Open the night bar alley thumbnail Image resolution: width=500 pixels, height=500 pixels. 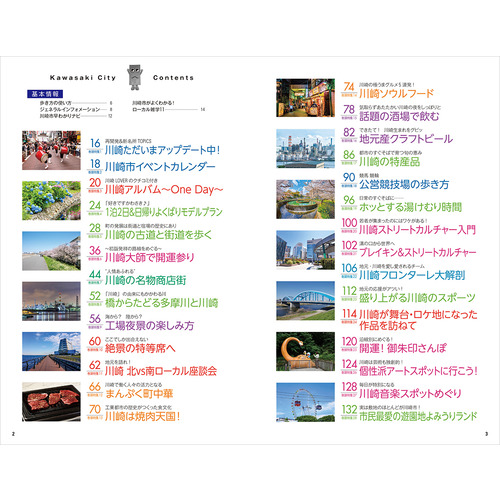[x=305, y=98]
